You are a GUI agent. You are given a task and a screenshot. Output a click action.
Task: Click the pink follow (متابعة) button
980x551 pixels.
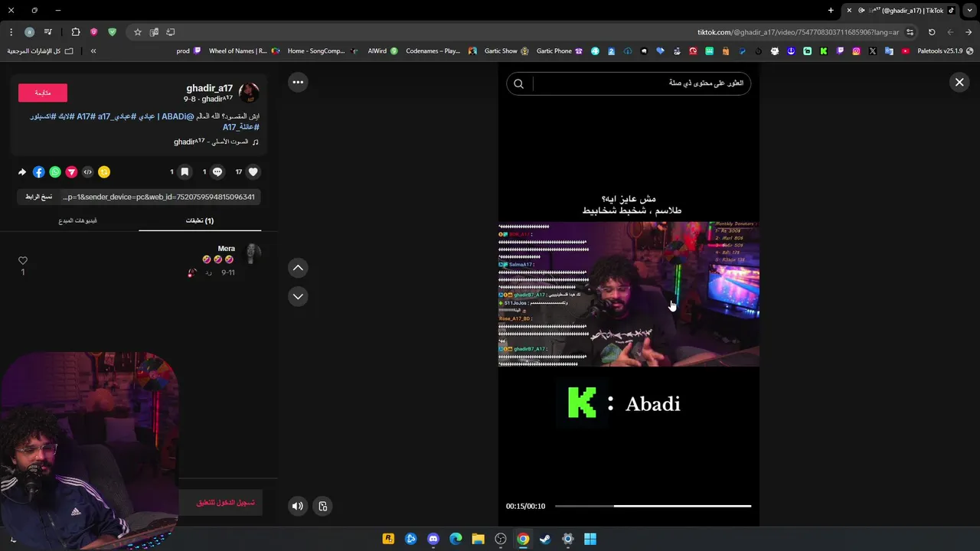click(43, 93)
